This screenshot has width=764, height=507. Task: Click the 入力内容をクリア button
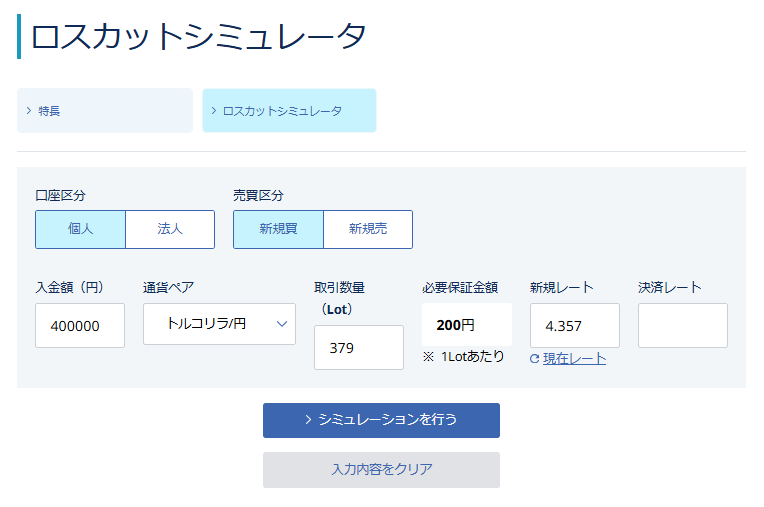coord(381,469)
